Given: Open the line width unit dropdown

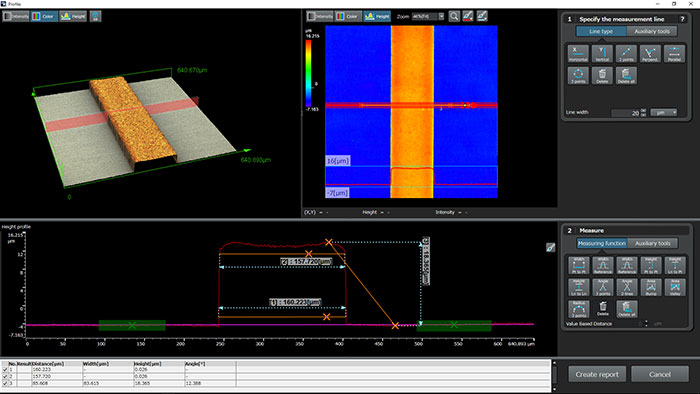Looking at the screenshot, I should 664,112.
